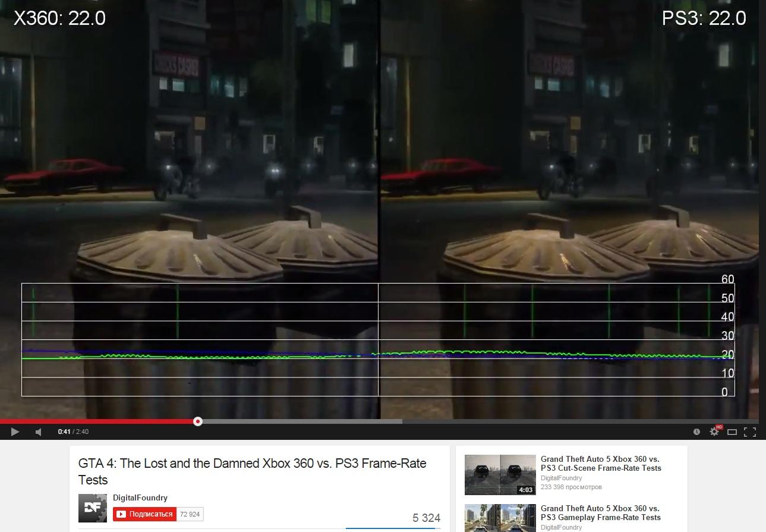
Task: Enter fullscreen mode
Action: pyautogui.click(x=750, y=432)
